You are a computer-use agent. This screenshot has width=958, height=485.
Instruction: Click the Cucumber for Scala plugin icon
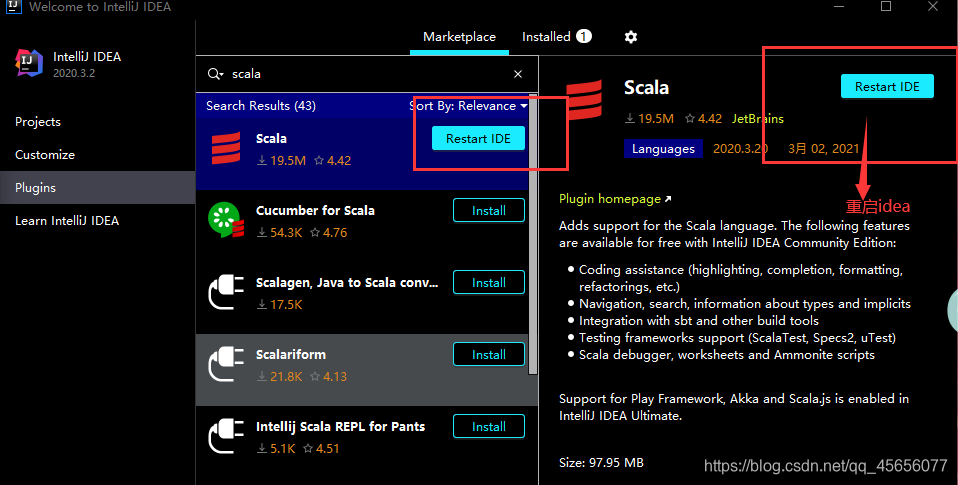tap(226, 220)
